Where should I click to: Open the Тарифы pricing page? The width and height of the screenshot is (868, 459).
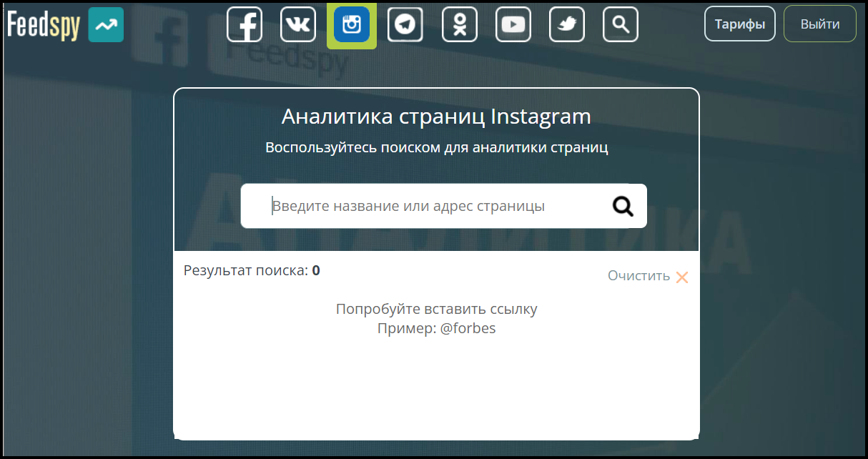[740, 24]
